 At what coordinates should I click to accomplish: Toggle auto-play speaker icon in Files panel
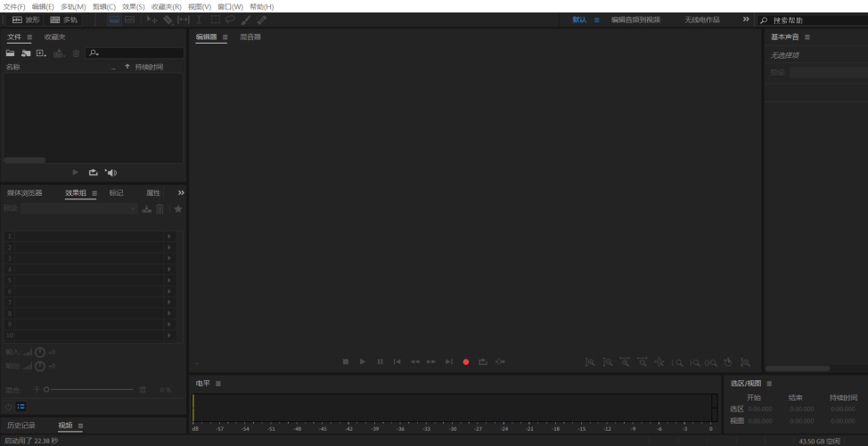click(x=111, y=173)
